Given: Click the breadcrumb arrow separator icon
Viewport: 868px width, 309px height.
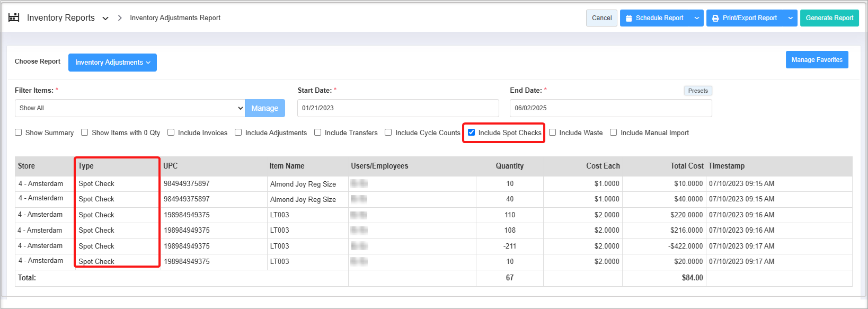Looking at the screenshot, I should 120,18.
